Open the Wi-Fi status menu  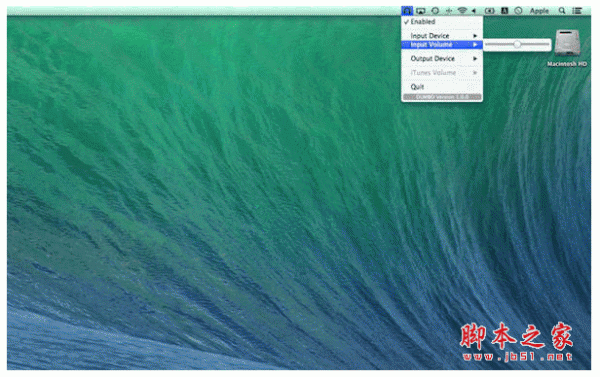coord(462,11)
